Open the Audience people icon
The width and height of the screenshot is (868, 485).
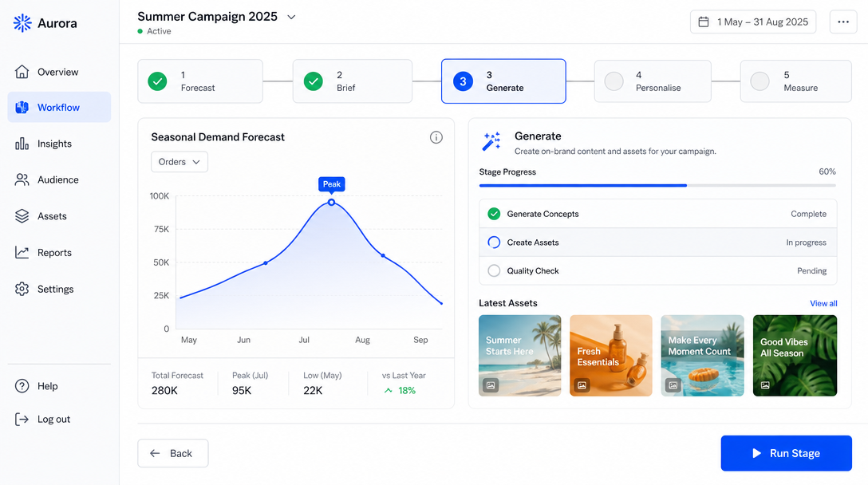22,180
